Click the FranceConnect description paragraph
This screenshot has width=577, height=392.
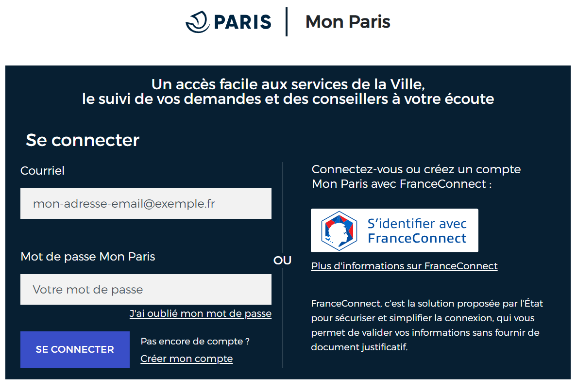427,325
